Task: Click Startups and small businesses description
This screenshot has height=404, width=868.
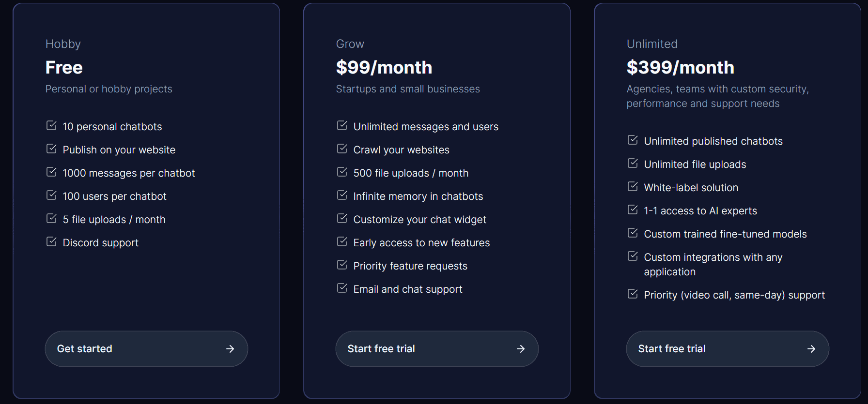Action: coord(407,89)
